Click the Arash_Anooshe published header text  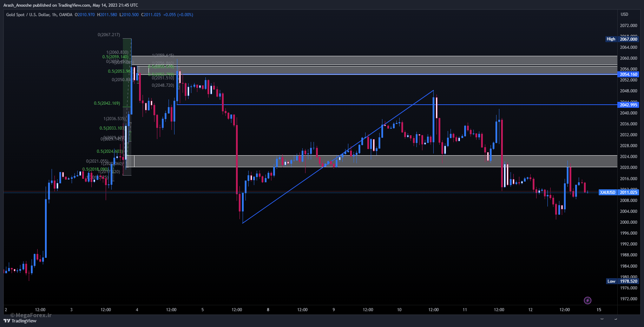pos(70,5)
